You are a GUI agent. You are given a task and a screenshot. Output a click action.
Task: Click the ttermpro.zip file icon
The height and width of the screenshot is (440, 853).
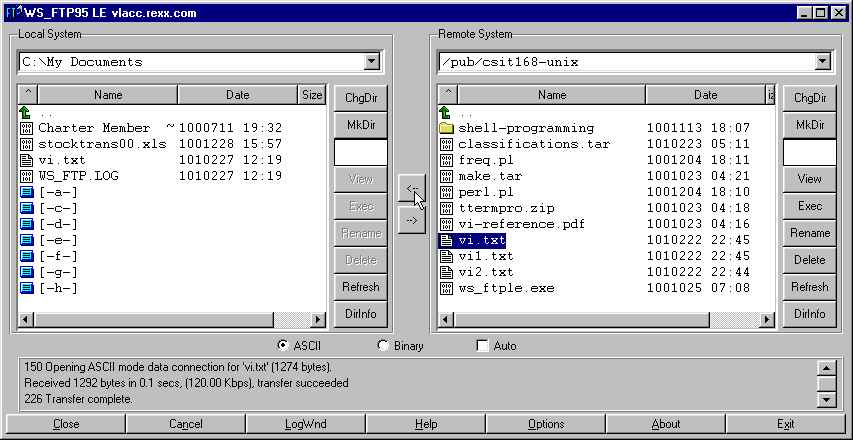coord(446,208)
